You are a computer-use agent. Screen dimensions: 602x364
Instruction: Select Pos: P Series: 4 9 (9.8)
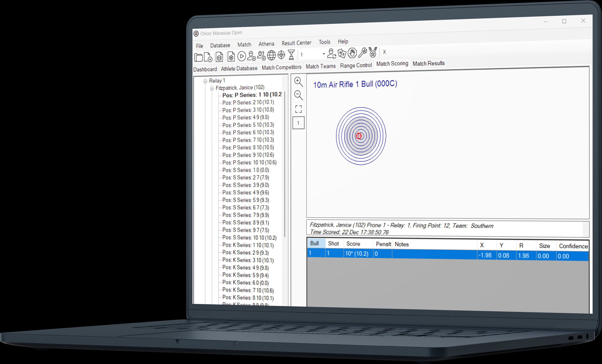[x=245, y=118]
